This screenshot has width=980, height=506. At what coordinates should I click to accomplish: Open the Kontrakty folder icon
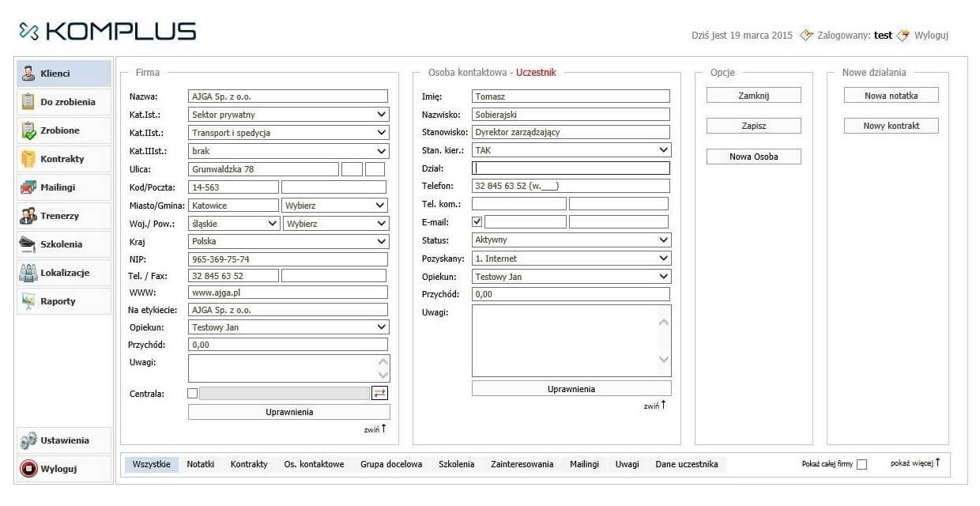coord(28,159)
